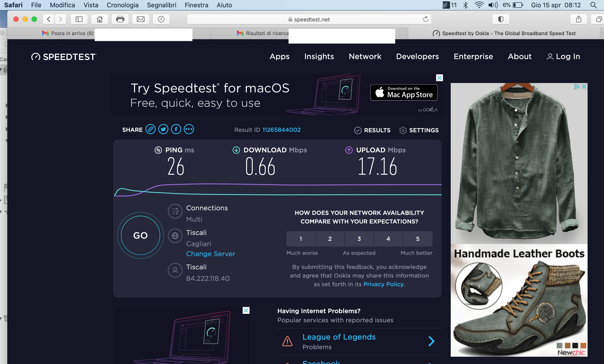Open the Apps nav item

279,56
